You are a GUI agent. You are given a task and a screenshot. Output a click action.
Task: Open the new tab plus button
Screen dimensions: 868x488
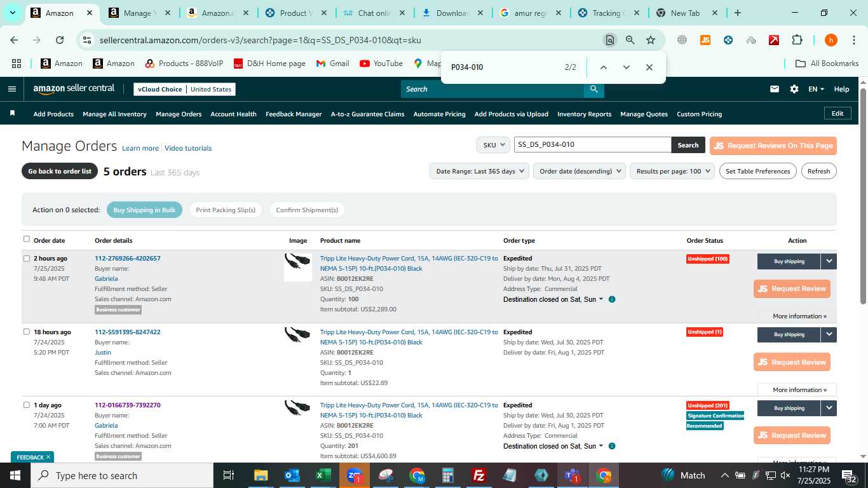738,13
